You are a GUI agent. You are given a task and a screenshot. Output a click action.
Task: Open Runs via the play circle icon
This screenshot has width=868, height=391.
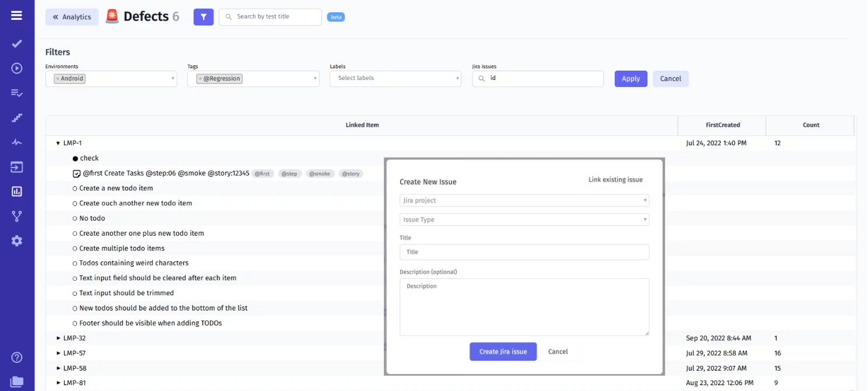(x=16, y=68)
